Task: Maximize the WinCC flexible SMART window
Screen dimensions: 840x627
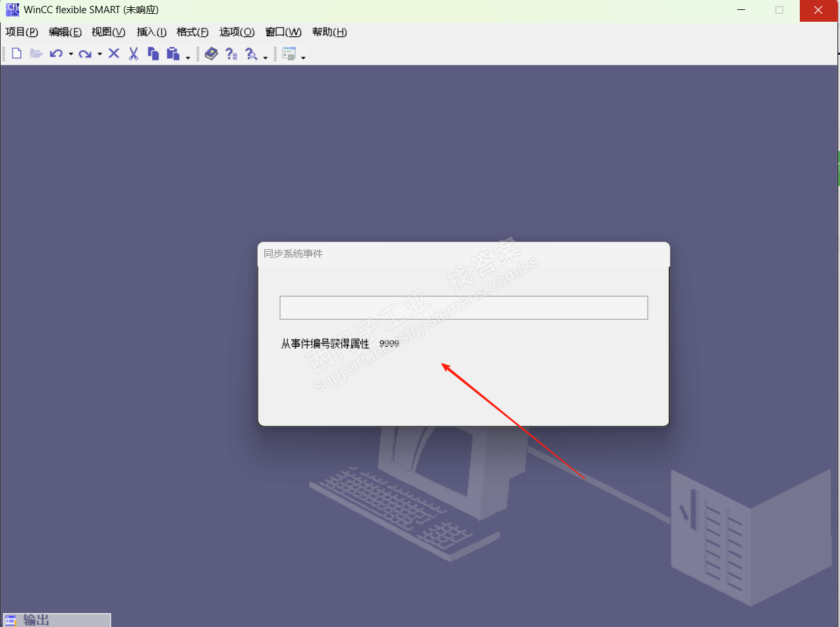Action: click(779, 10)
